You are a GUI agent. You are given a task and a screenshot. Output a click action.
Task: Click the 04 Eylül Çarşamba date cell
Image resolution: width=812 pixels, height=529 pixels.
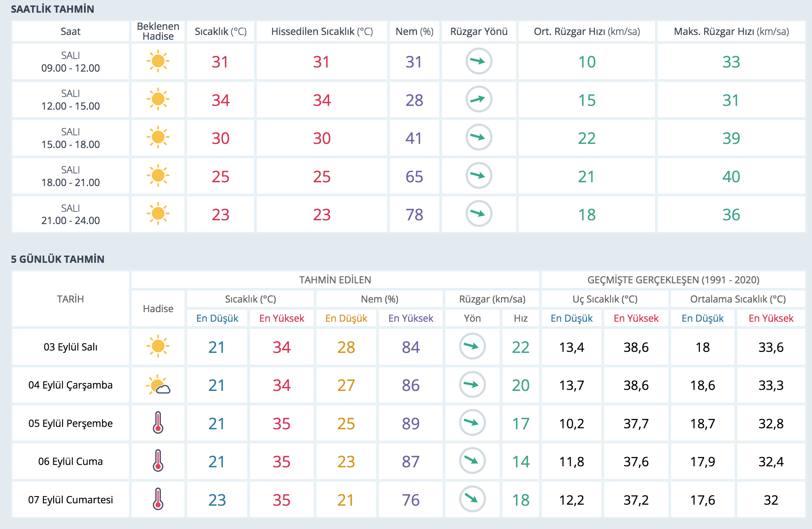click(70, 385)
